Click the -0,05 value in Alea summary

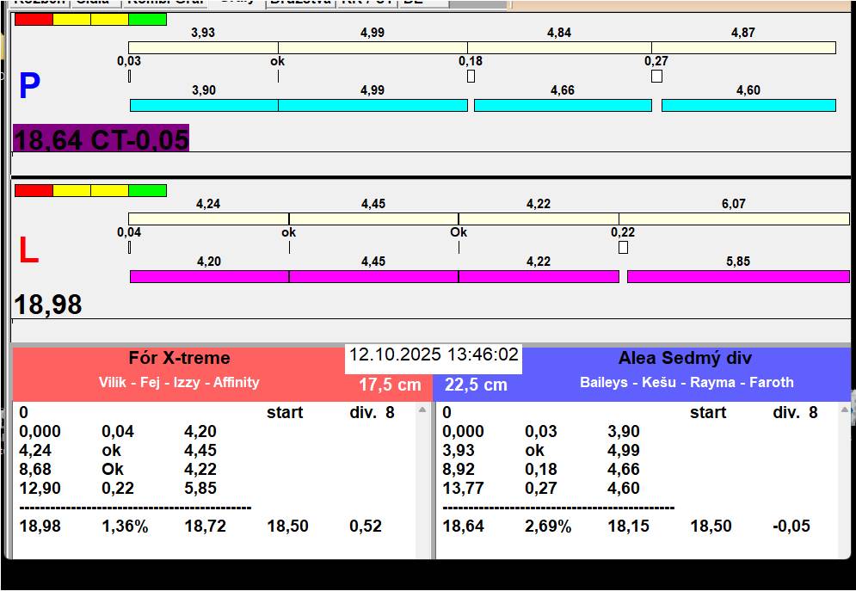pos(791,527)
